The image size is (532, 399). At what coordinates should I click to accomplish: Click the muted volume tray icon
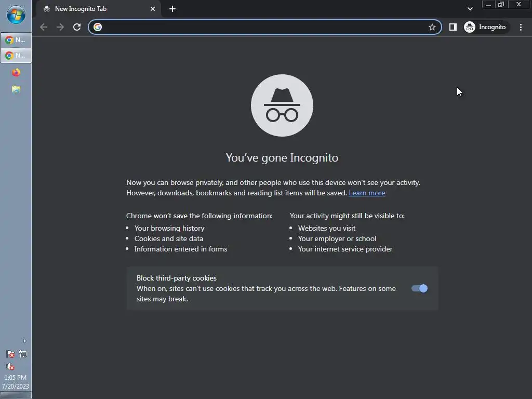[x=10, y=367]
